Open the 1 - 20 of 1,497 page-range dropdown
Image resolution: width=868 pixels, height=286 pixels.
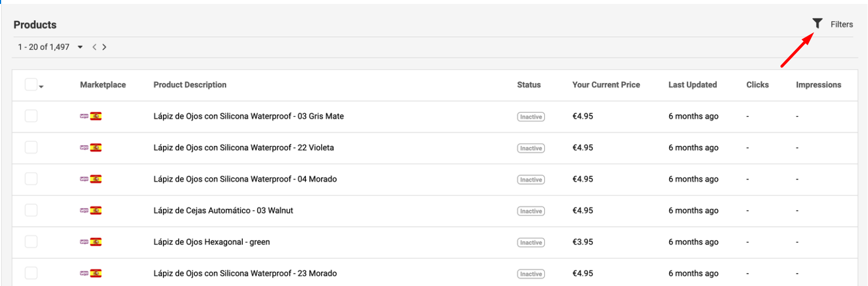click(x=80, y=47)
